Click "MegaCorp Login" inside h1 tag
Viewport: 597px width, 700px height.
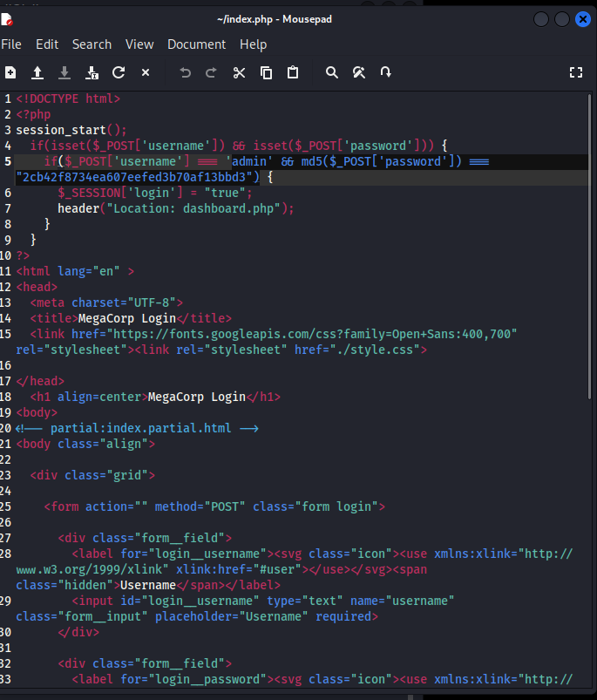(x=196, y=397)
